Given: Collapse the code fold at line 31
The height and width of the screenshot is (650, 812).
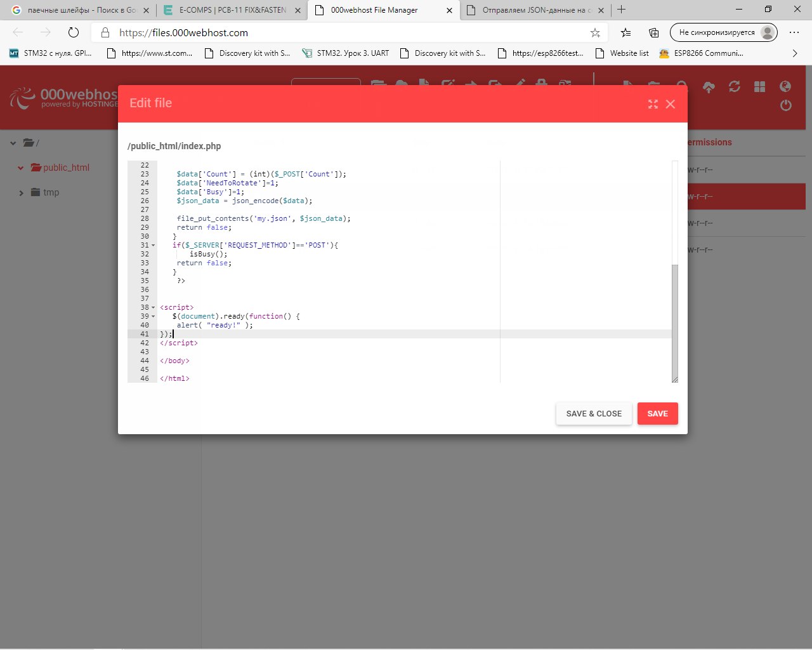Looking at the screenshot, I should [153, 245].
